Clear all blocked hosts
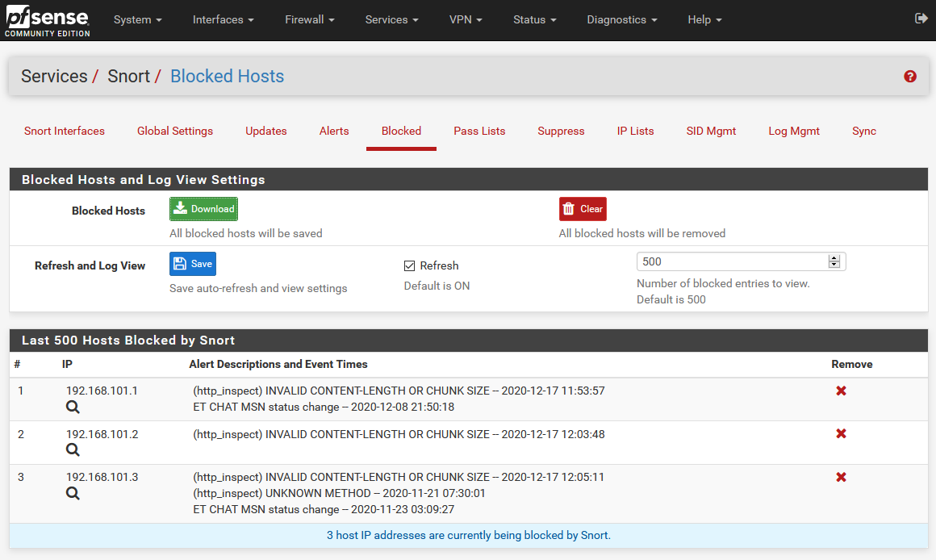Viewport: 936px width, 560px height. tap(583, 209)
